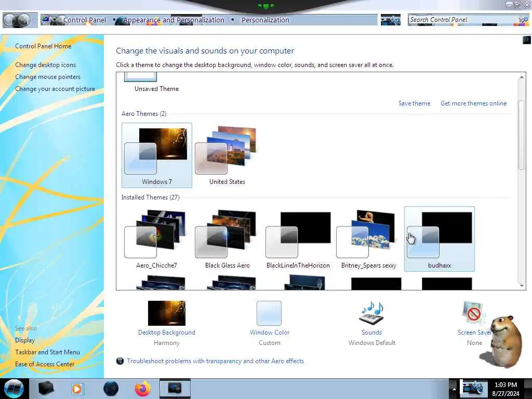Click the Sounds link text

tap(371, 332)
